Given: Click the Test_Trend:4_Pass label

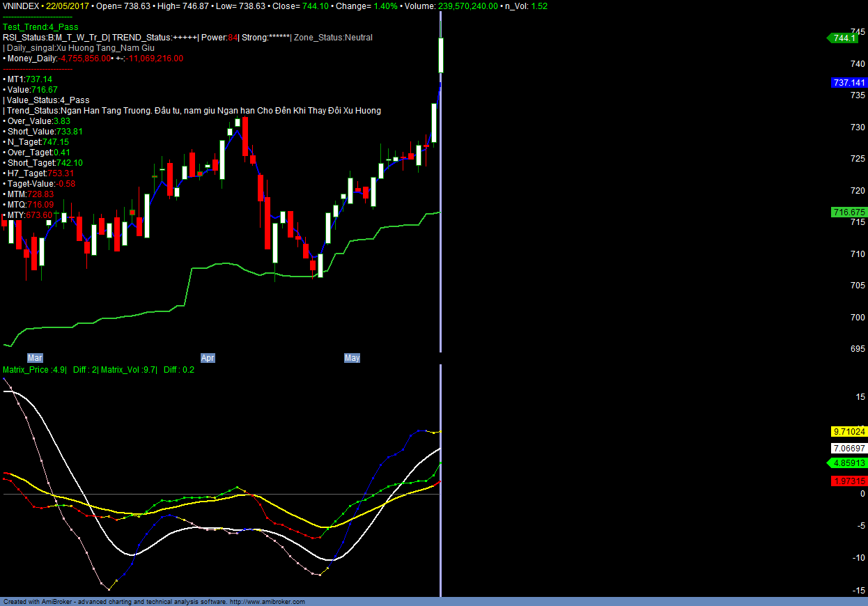Looking at the screenshot, I should [40, 27].
